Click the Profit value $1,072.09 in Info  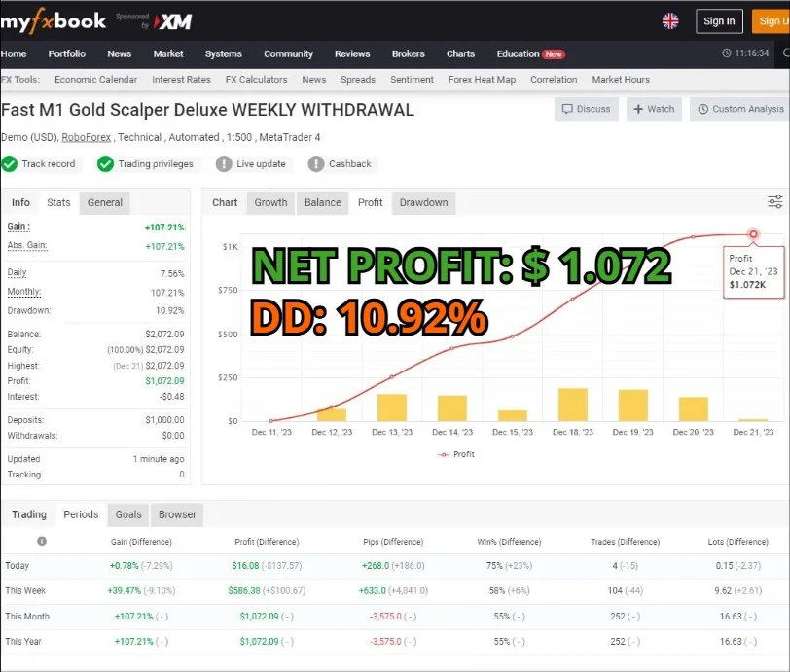click(164, 381)
